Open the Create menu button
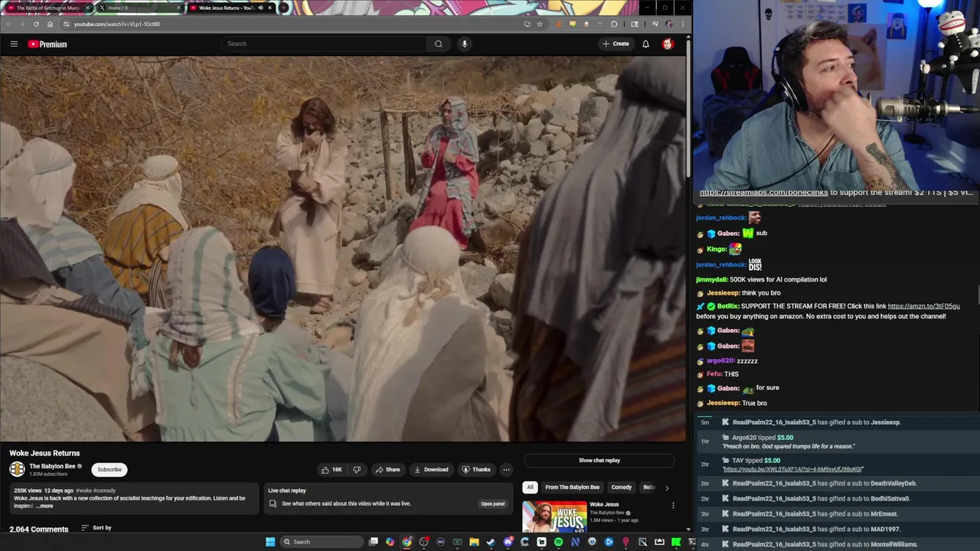The height and width of the screenshot is (551, 980). (616, 44)
